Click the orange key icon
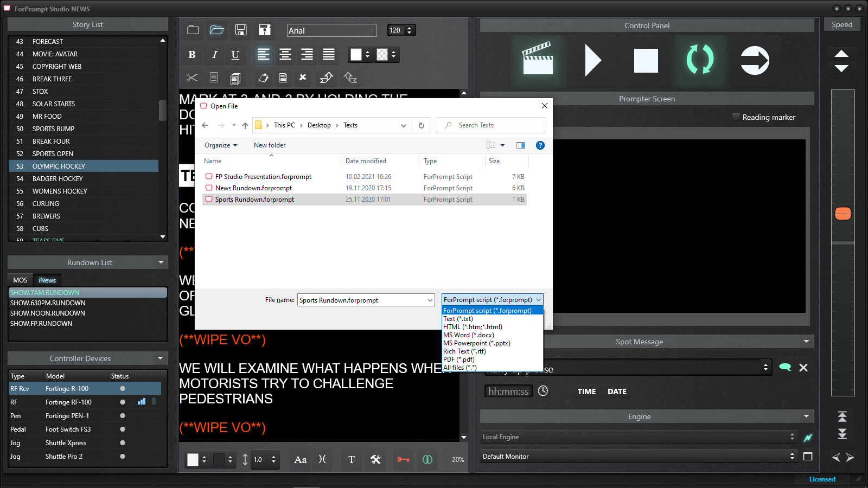The width and height of the screenshot is (868, 488). point(404,460)
